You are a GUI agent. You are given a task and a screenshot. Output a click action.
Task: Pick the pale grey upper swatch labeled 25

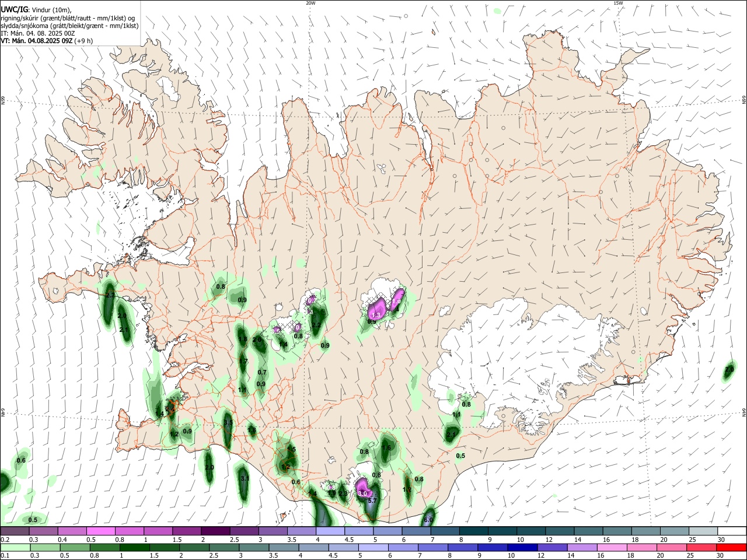[703, 531]
